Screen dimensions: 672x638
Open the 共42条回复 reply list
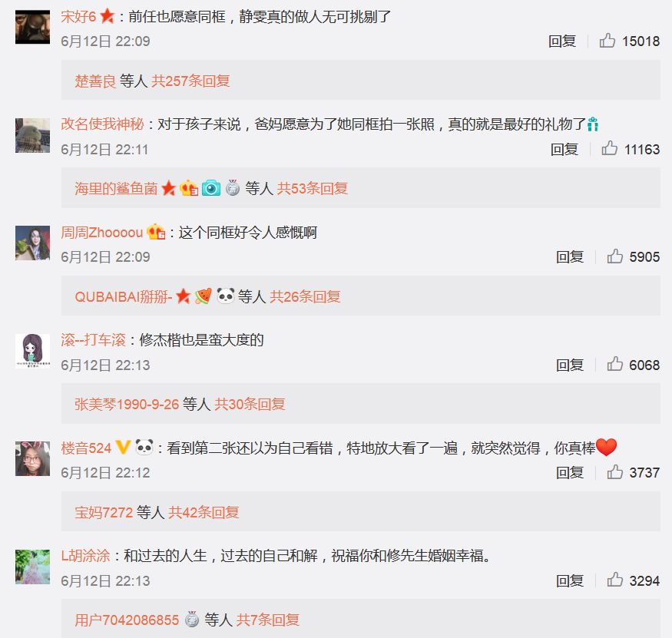point(204,512)
